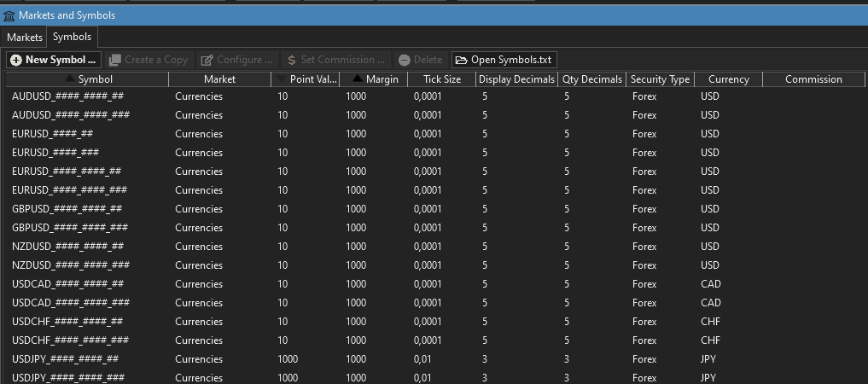
Task: Toggle sort arrow on Symbol column
Action: pyautogui.click(x=70, y=79)
